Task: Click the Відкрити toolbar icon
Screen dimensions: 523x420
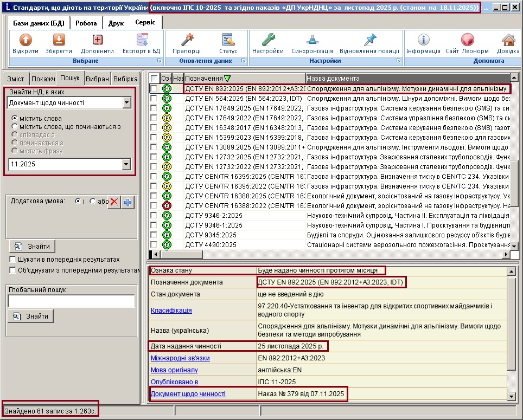Action: (x=25, y=40)
